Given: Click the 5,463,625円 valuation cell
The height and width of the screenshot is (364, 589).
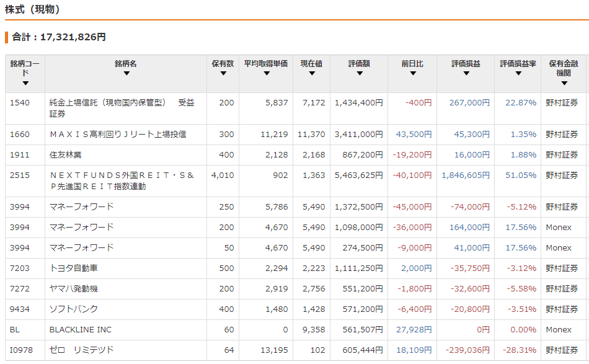Looking at the screenshot, I should click(x=359, y=175).
